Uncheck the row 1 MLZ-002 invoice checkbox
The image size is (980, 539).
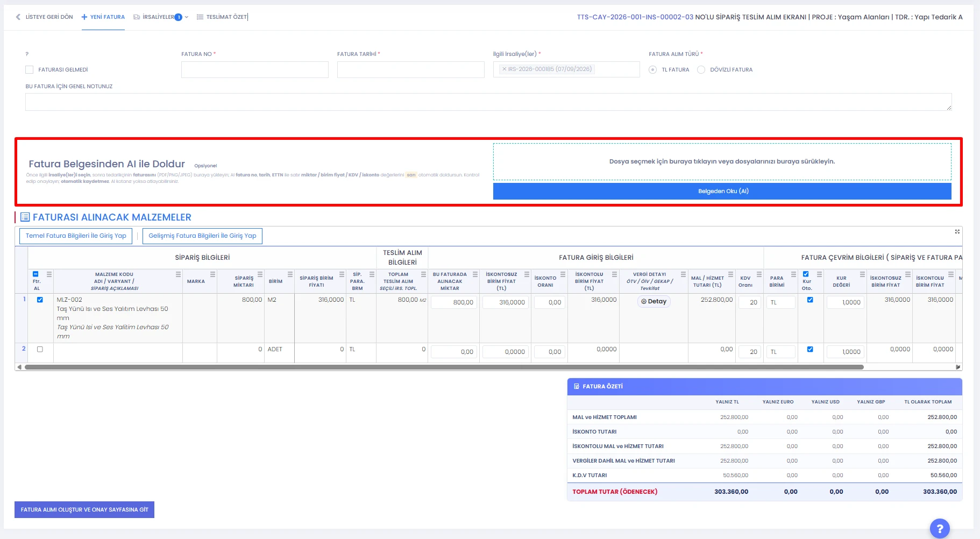coord(40,300)
